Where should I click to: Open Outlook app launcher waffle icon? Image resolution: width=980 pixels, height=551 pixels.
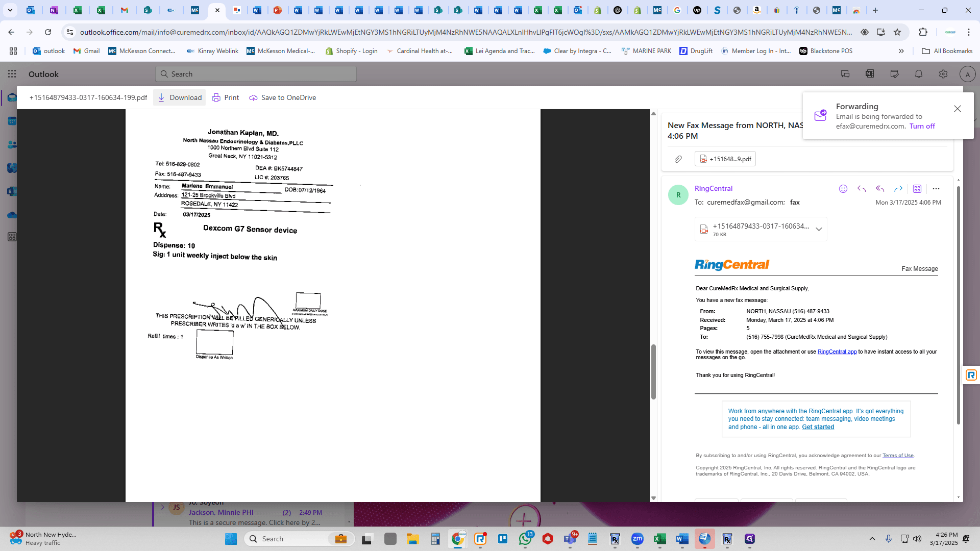coord(12,74)
